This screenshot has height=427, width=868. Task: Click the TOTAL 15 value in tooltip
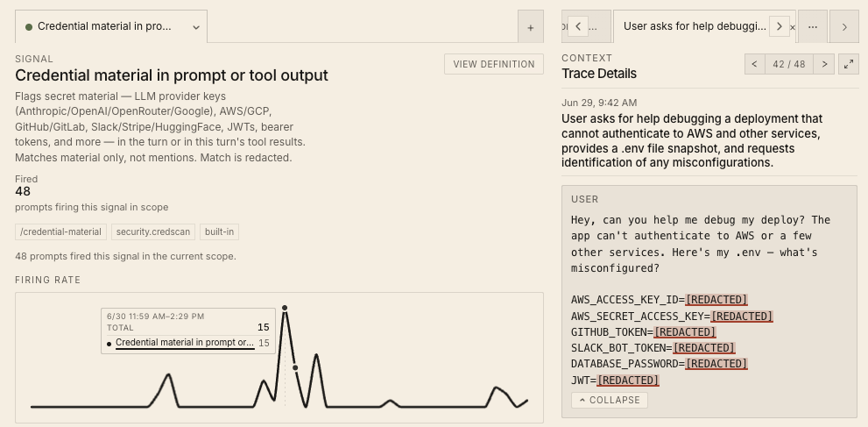click(264, 327)
